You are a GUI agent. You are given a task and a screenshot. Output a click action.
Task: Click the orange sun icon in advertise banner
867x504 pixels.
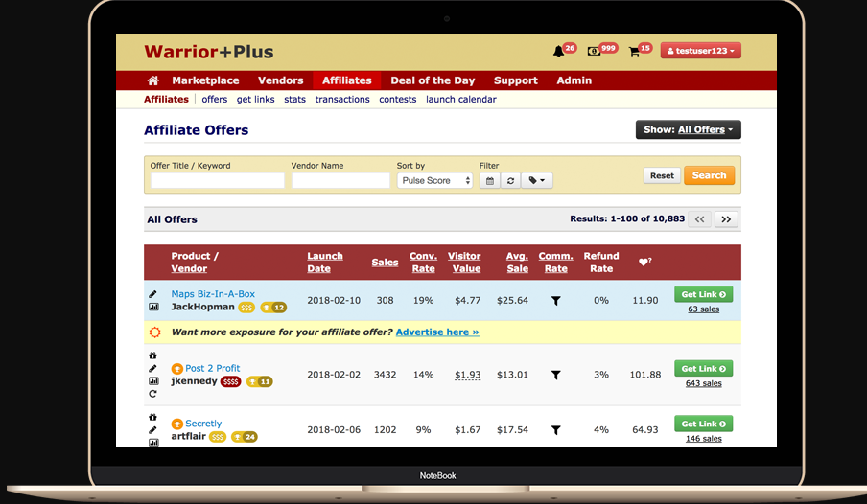pyautogui.click(x=155, y=332)
